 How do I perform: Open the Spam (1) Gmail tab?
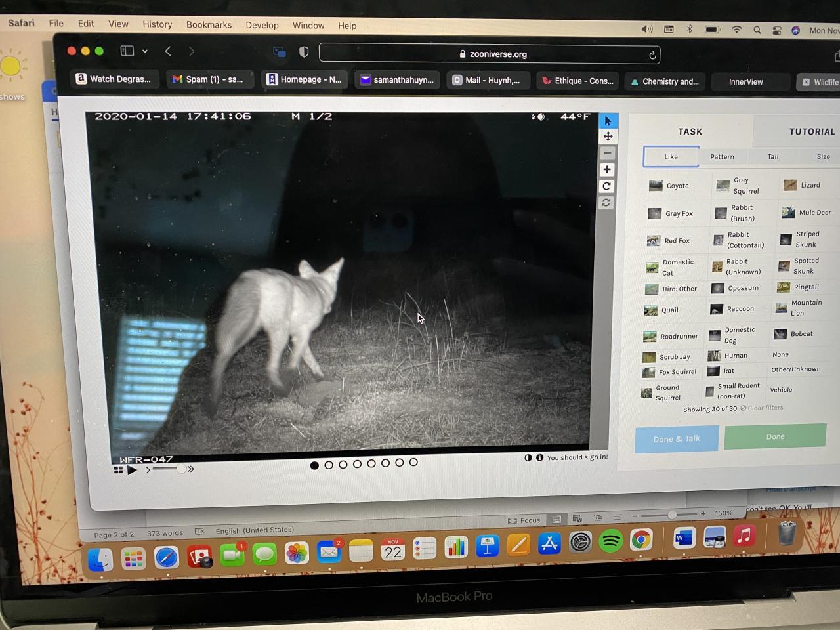(x=209, y=79)
